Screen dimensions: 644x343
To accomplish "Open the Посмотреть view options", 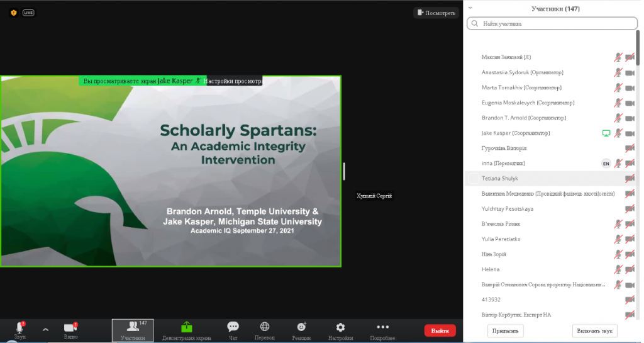I will 436,13.
